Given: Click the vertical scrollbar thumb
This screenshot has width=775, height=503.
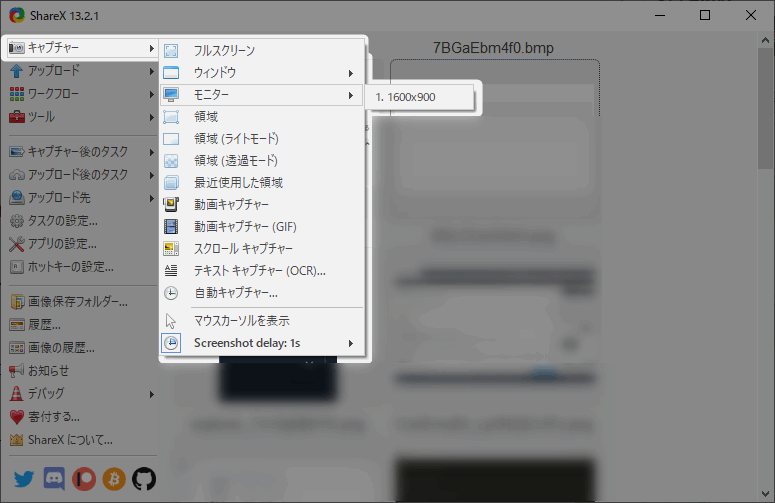Looking at the screenshot, I should (x=765, y=109).
